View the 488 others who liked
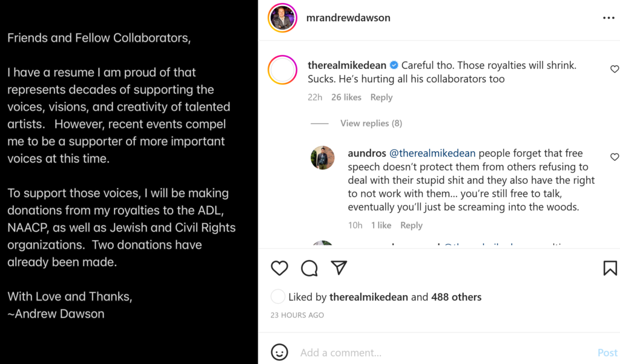This screenshot has height=364, width=620. (x=456, y=297)
